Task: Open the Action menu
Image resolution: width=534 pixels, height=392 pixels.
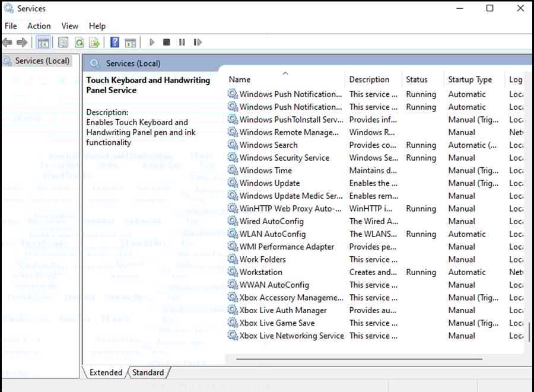Action: click(x=39, y=26)
